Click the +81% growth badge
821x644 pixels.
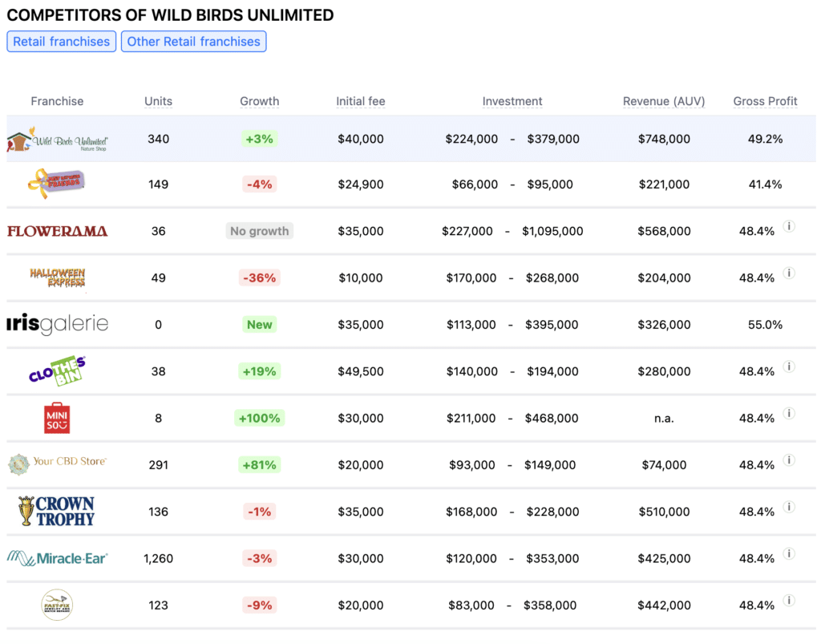[259, 464]
